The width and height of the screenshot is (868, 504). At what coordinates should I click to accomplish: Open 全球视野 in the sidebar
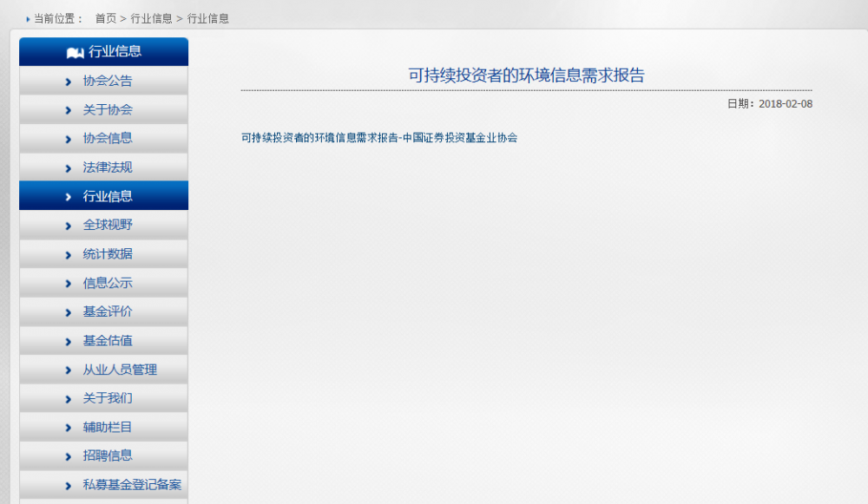coord(103,225)
